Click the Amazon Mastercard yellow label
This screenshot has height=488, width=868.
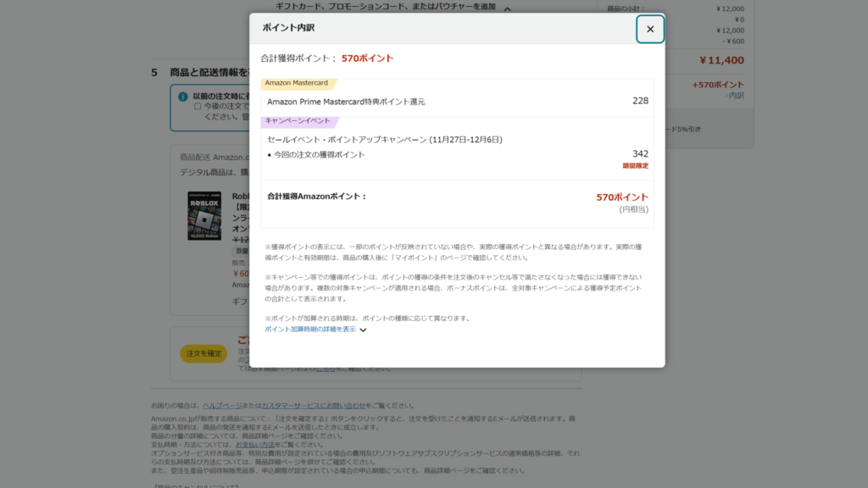click(x=297, y=83)
